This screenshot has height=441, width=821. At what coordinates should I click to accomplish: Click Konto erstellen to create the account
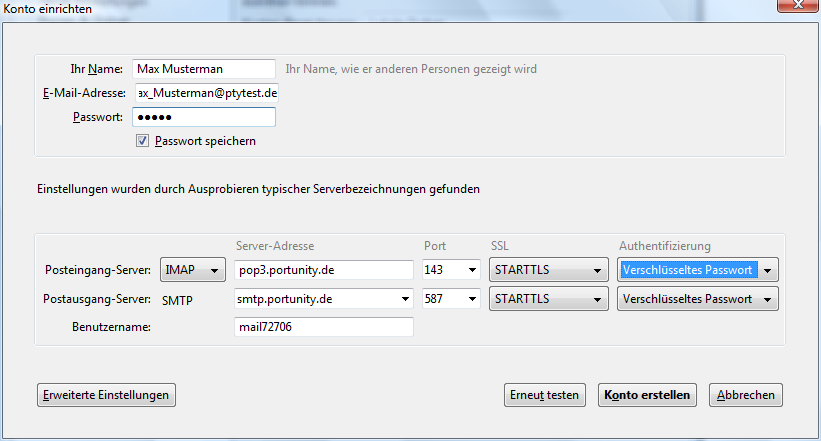click(x=647, y=395)
